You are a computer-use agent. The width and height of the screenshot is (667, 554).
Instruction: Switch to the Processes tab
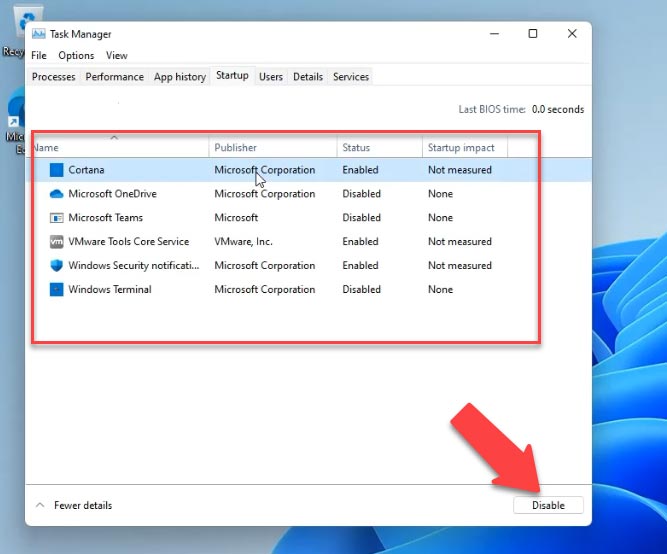54,77
